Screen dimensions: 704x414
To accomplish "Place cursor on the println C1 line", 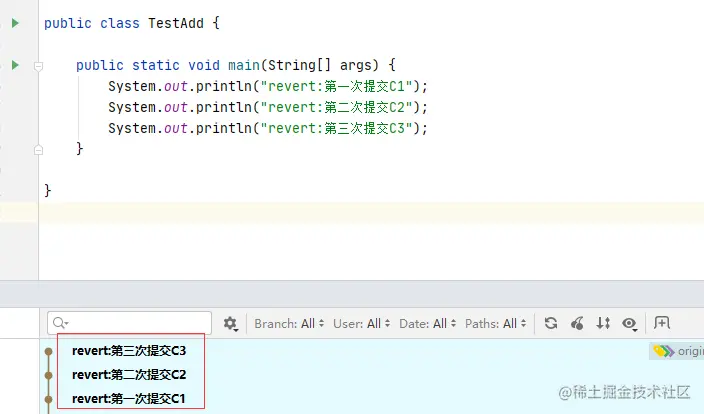I will click(x=268, y=86).
